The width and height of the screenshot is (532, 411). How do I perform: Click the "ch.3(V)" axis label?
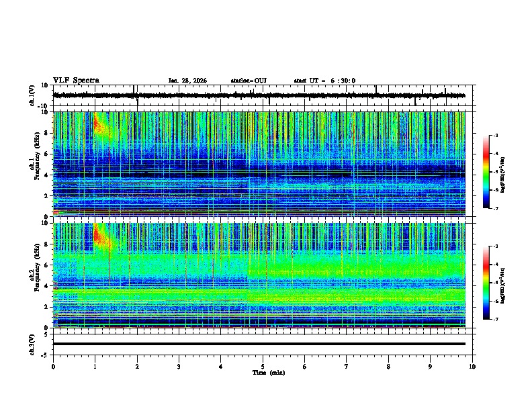(32, 345)
